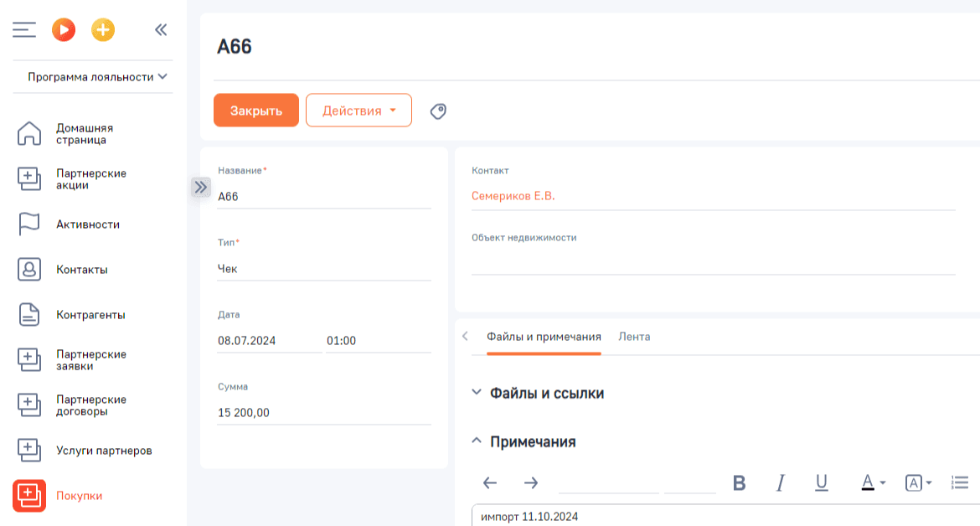The image size is (980, 526).
Task: Open Контакты section label
Action: click(x=82, y=269)
